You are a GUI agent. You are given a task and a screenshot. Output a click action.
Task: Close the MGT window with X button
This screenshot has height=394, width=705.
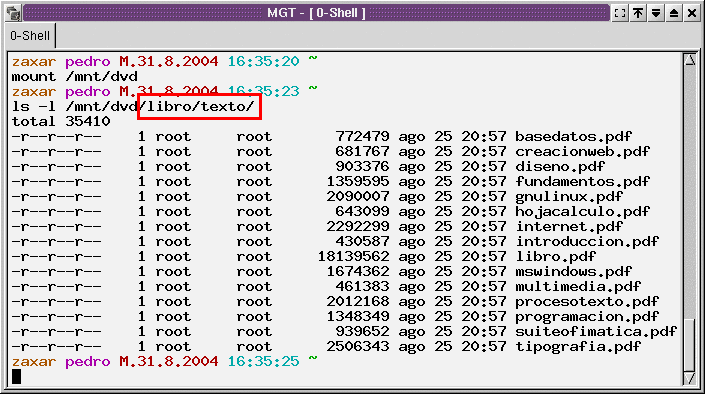pos(692,13)
